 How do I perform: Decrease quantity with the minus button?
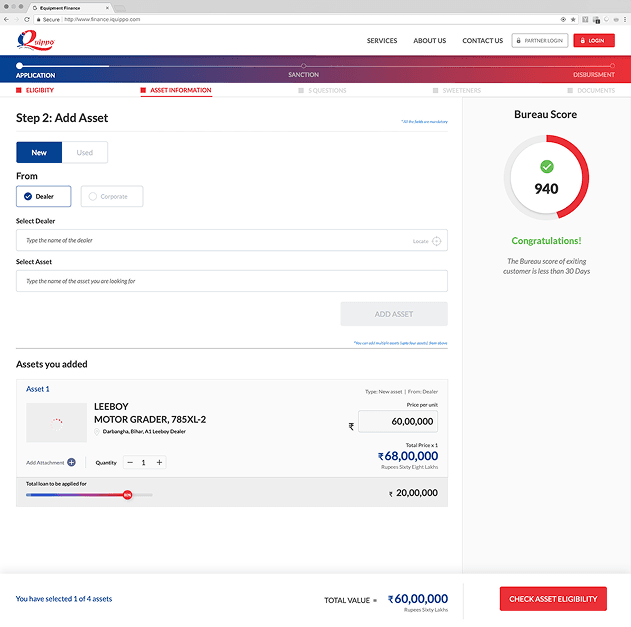coord(130,462)
